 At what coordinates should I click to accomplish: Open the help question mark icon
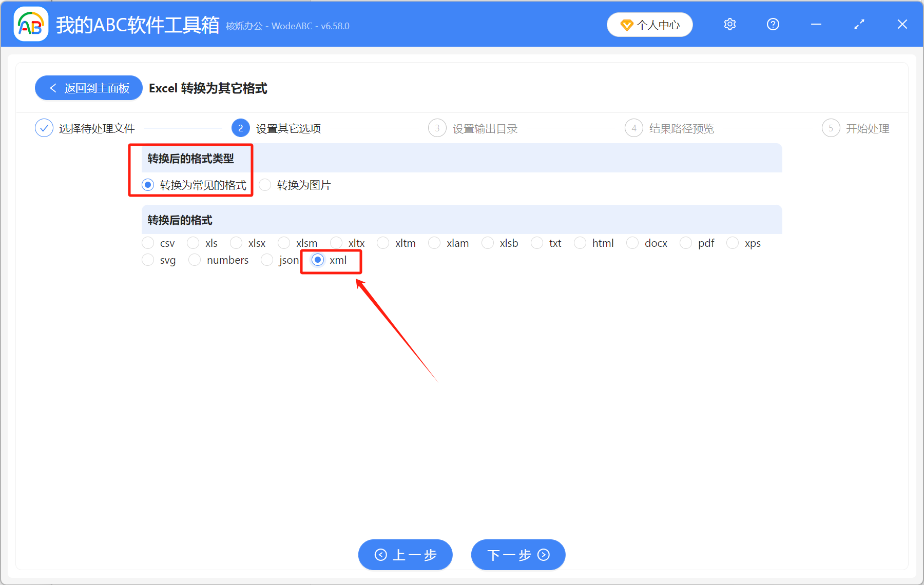point(773,24)
